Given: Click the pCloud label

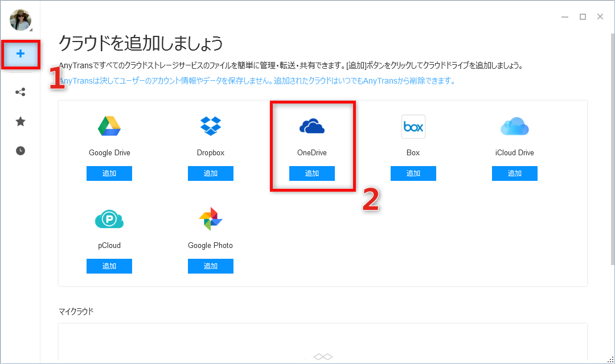Looking at the screenshot, I should point(109,245).
